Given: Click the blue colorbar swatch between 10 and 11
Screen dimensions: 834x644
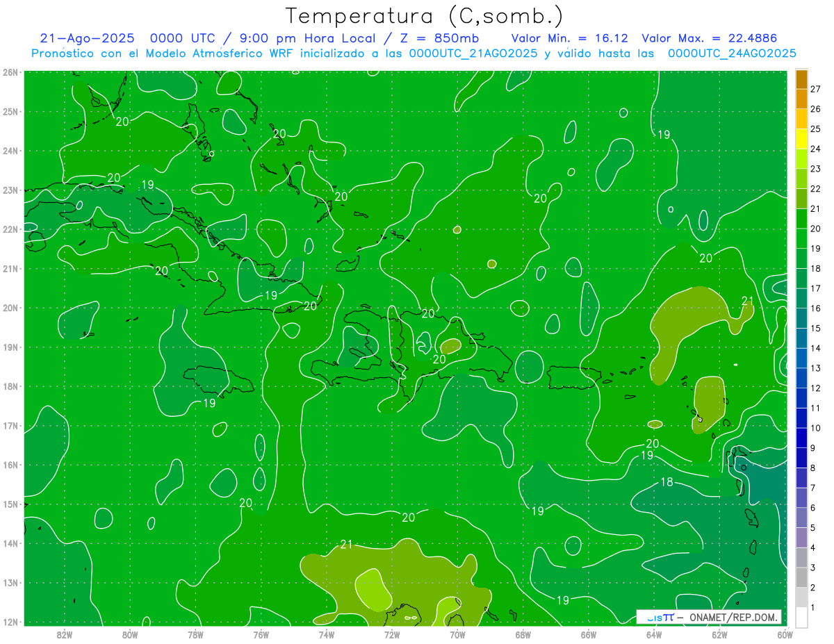Looking at the screenshot, I should pos(801,418).
